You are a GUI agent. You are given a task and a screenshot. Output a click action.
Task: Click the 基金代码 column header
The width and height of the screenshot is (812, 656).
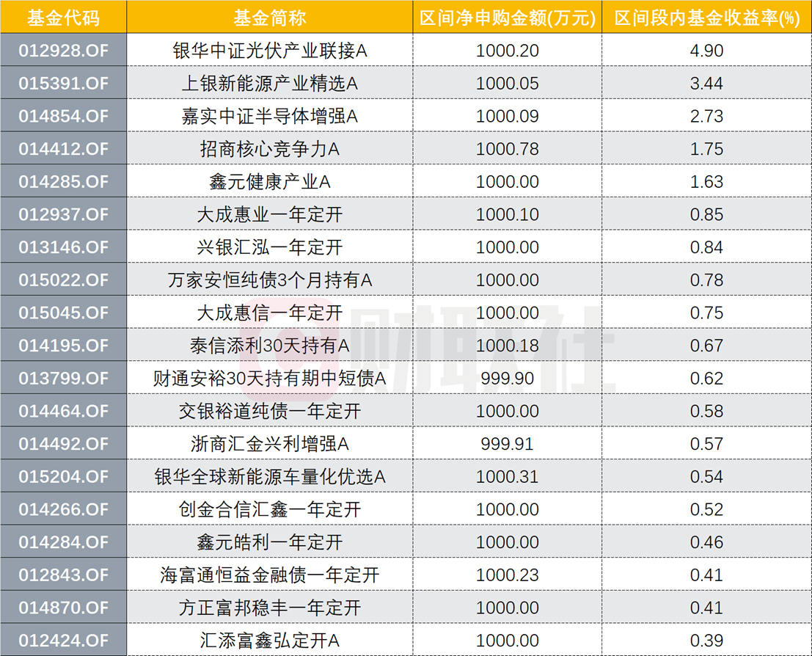click(x=63, y=18)
